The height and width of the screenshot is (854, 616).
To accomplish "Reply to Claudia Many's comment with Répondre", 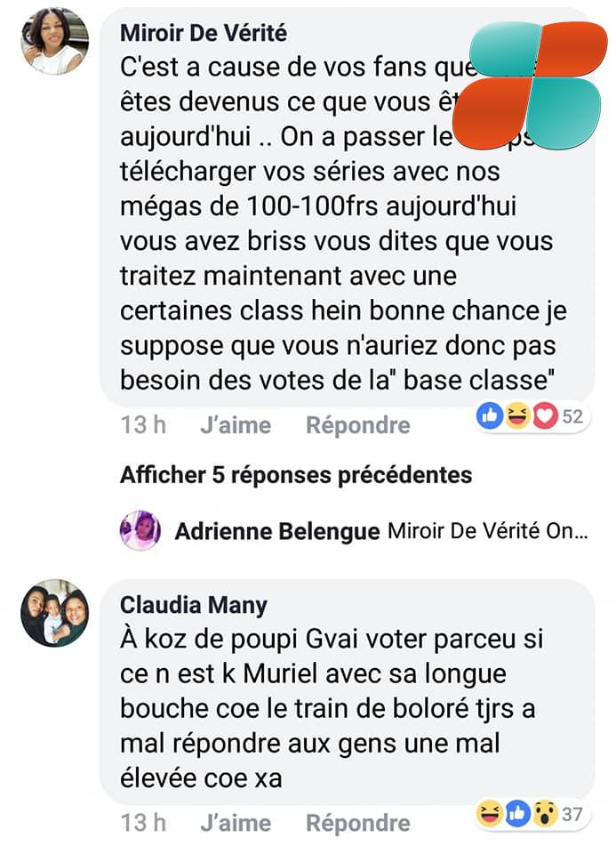I will pos(357,823).
